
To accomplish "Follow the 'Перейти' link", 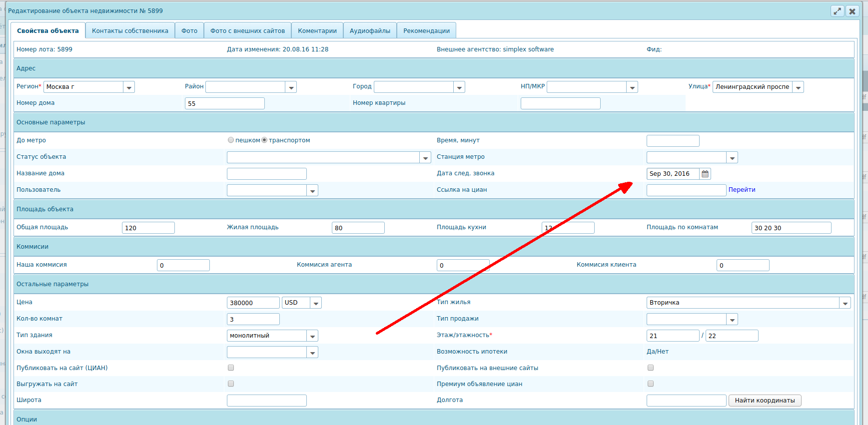I will 742,190.
